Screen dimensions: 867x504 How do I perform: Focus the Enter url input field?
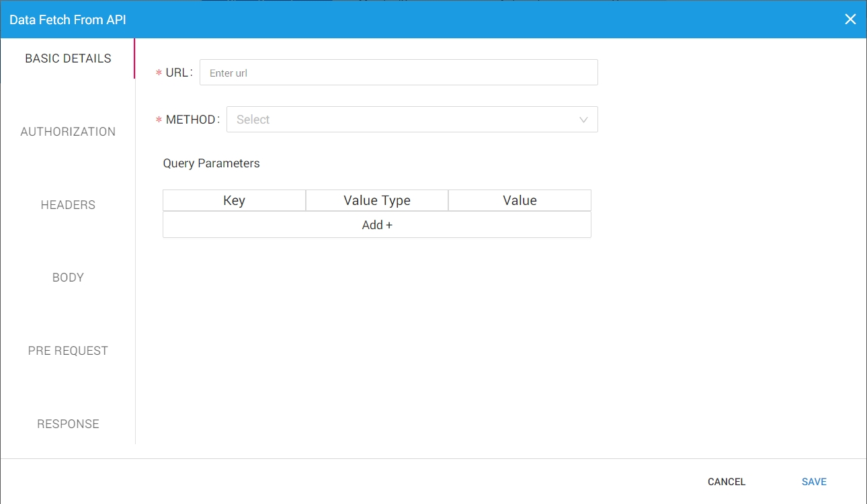398,73
